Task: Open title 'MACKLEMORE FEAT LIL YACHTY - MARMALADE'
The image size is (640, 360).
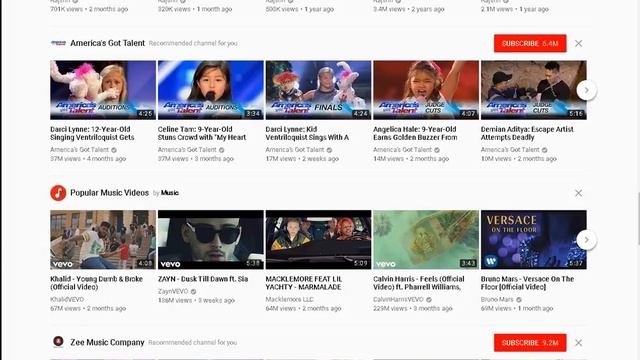Action: coord(304,283)
